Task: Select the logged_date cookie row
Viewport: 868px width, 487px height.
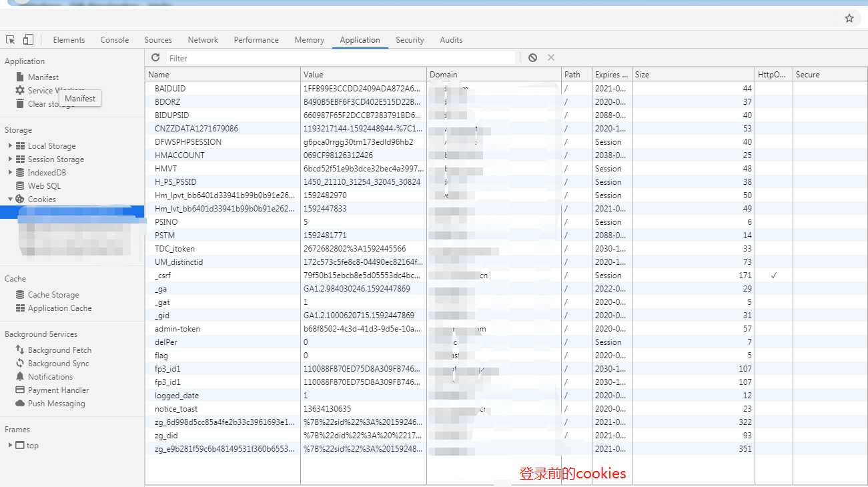Action: (506, 396)
